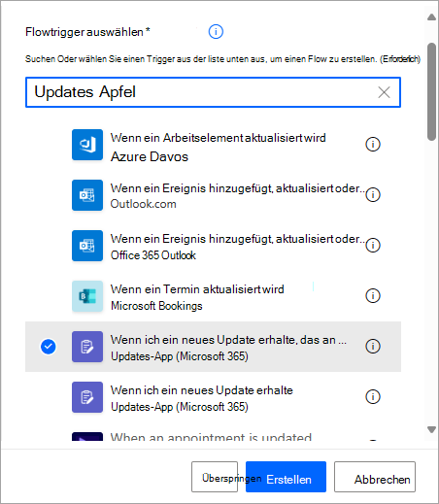Select 'Wenn ich ein neues Update erhalte, das an ...'
Screen dimensions: 439x504
213,347
